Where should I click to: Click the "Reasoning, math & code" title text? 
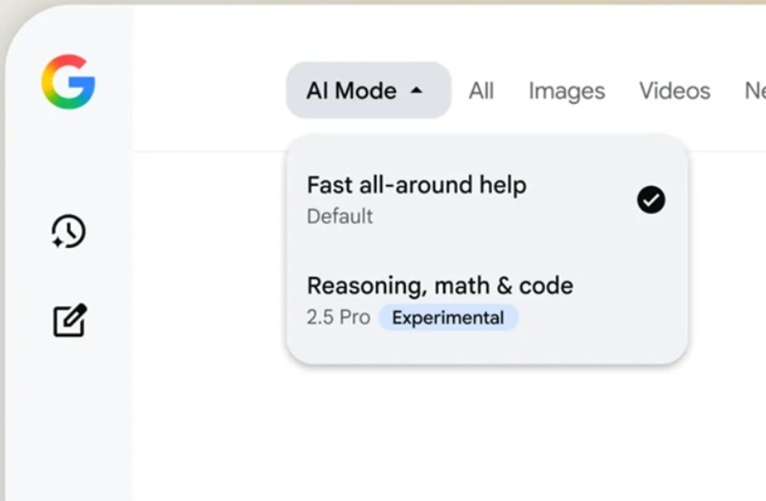(x=440, y=286)
